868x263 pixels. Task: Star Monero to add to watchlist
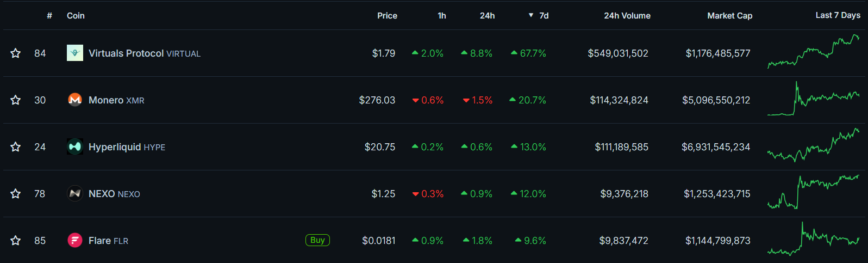pyautogui.click(x=16, y=100)
